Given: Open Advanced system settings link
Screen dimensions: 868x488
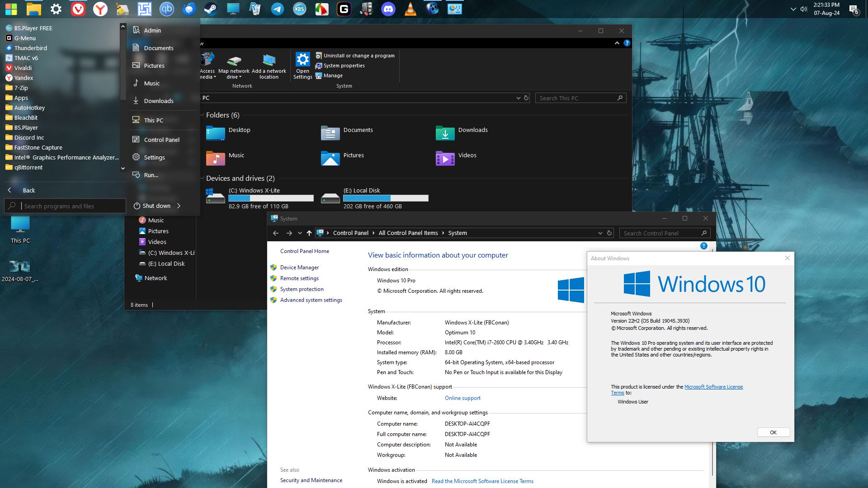Looking at the screenshot, I should point(311,300).
